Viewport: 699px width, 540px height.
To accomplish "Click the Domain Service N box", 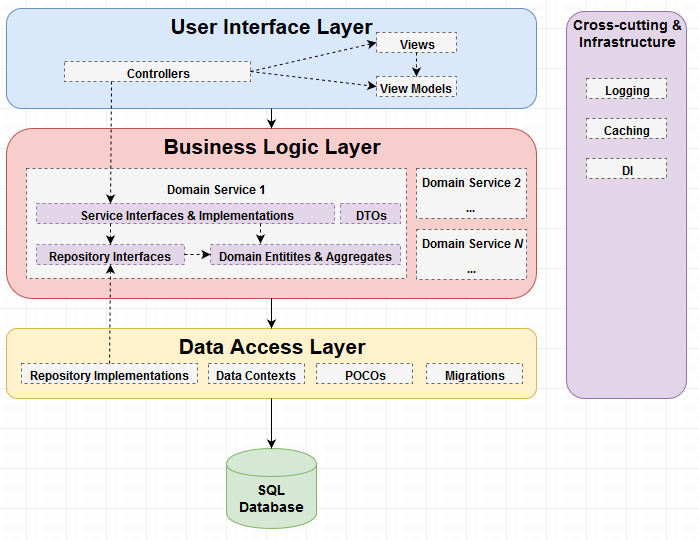I will click(x=471, y=255).
